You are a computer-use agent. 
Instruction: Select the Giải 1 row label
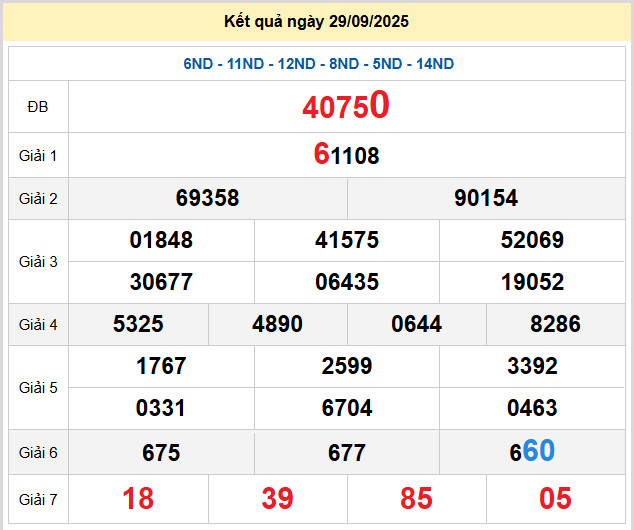38,155
